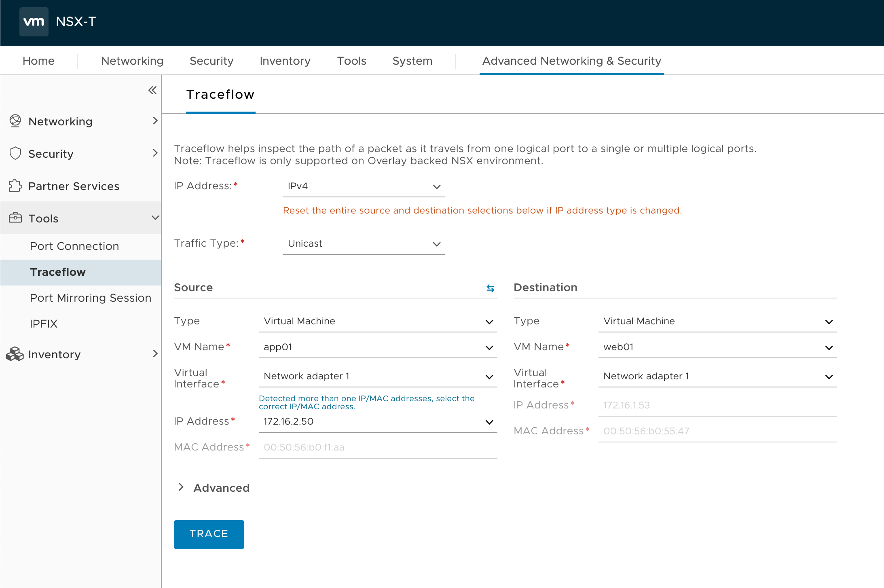Click the VMware logo icon
Image resolution: width=884 pixels, height=588 pixels.
[x=34, y=22]
